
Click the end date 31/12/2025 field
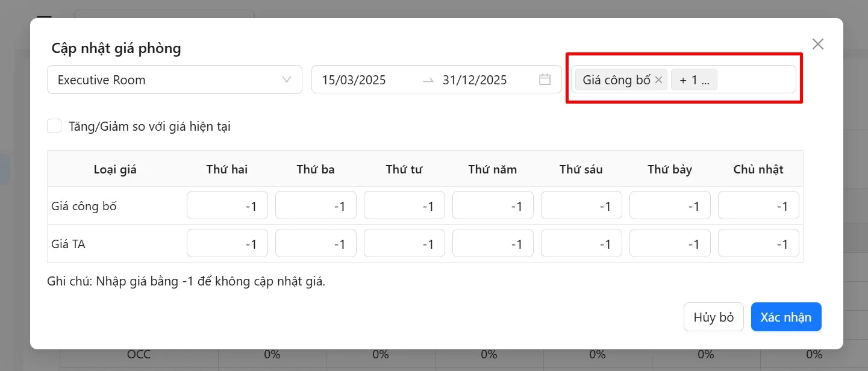475,79
